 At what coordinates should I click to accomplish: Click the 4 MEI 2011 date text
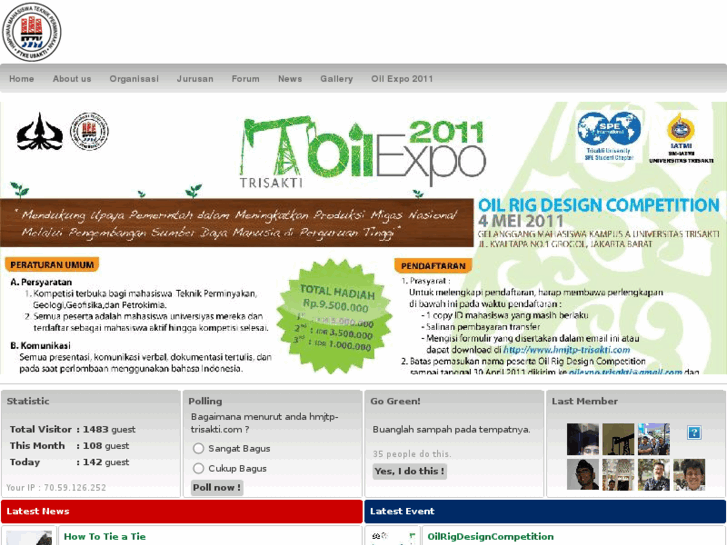coord(521,221)
